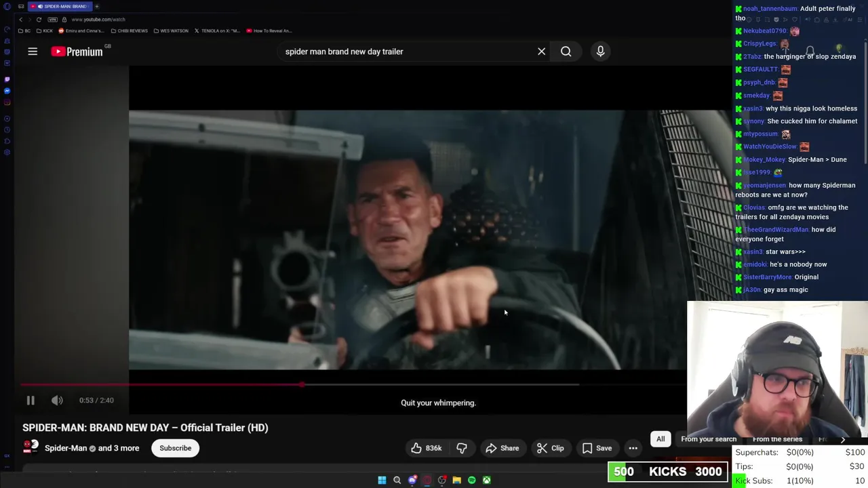
Task: Open Opera GX from the taskbar
Action: click(x=427, y=480)
